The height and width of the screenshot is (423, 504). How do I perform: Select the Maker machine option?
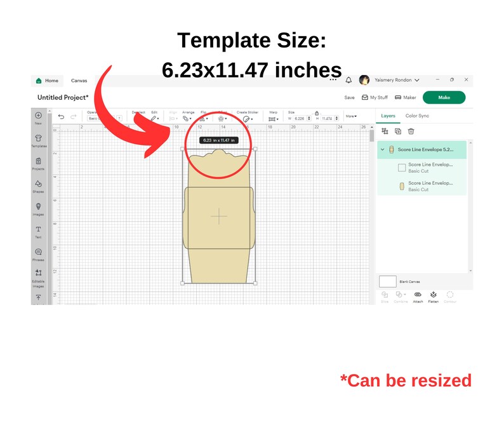[x=406, y=97]
